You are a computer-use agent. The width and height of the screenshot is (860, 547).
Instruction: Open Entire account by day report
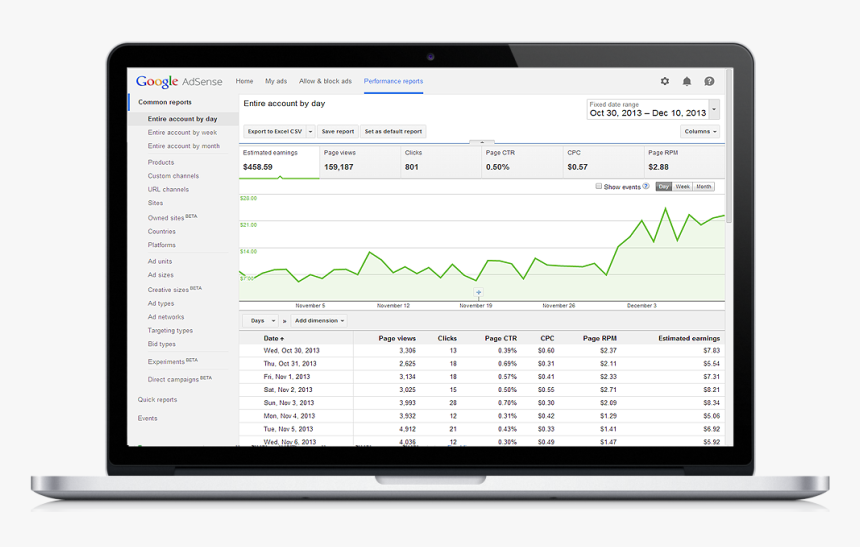pyautogui.click(x=183, y=119)
